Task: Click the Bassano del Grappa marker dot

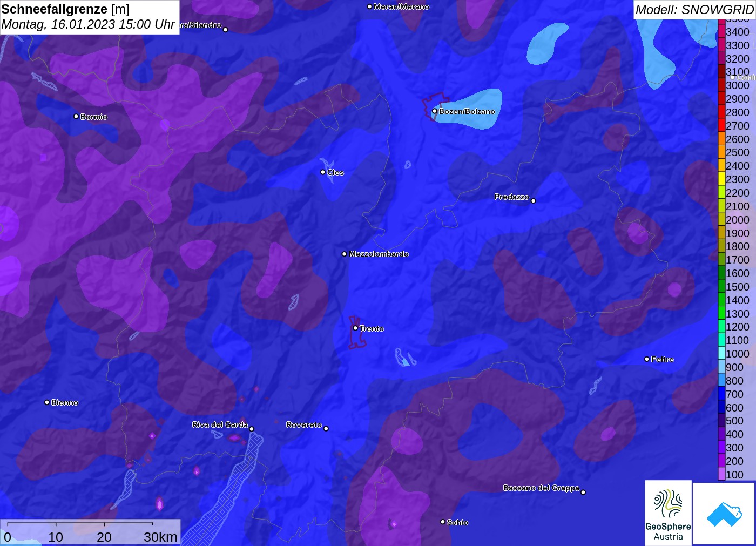Action: 583,492
